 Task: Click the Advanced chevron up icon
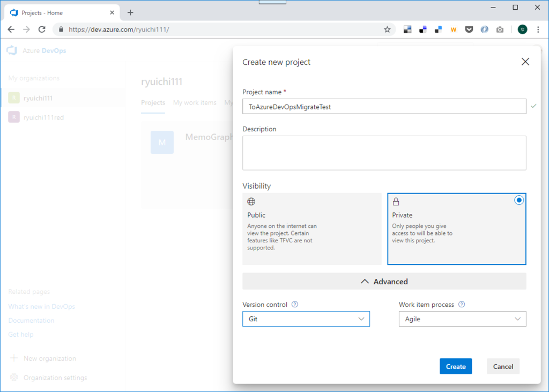coord(365,282)
